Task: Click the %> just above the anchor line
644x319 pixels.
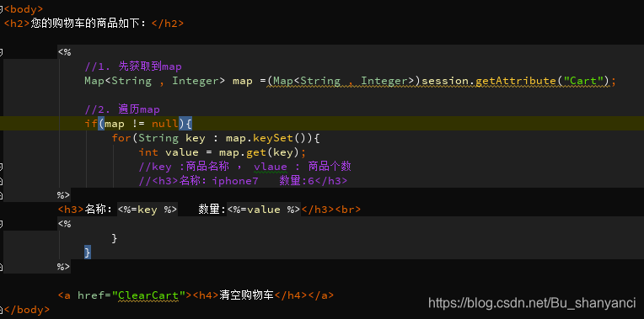Action: click(64, 267)
